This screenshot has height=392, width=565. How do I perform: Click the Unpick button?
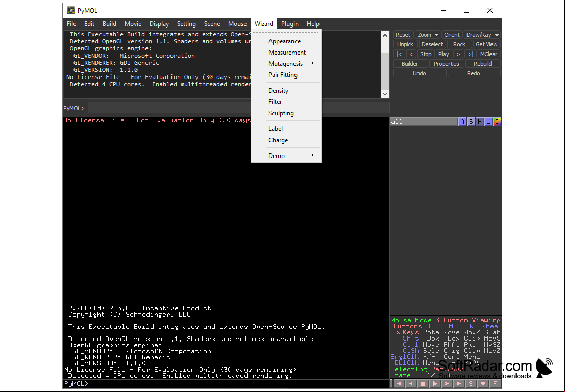(405, 44)
